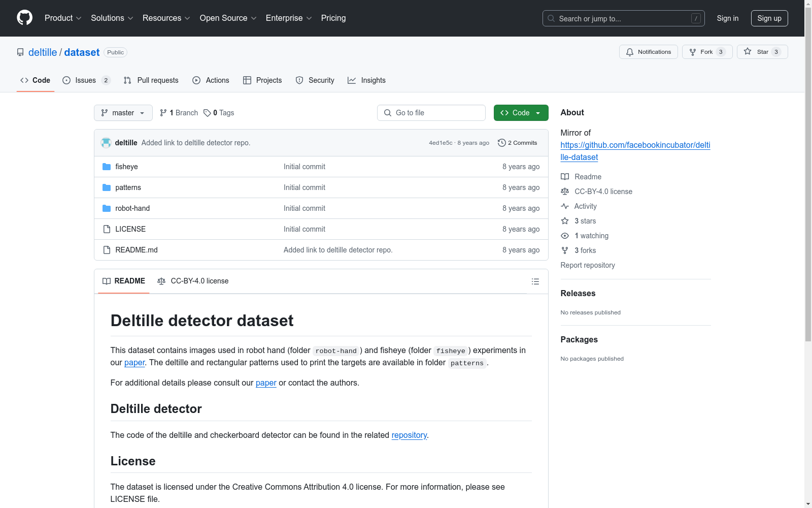812x508 pixels.
Task: Star the dataset repository
Action: coord(762,52)
